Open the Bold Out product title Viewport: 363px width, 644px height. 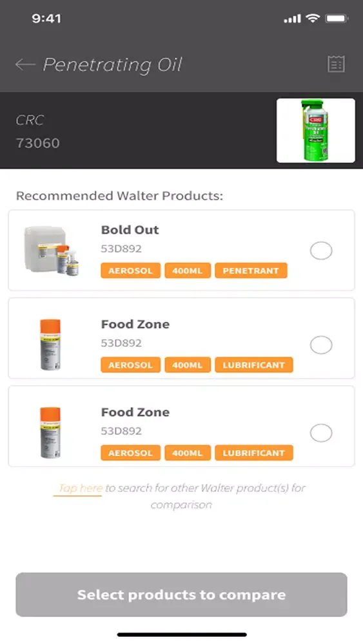tap(130, 230)
